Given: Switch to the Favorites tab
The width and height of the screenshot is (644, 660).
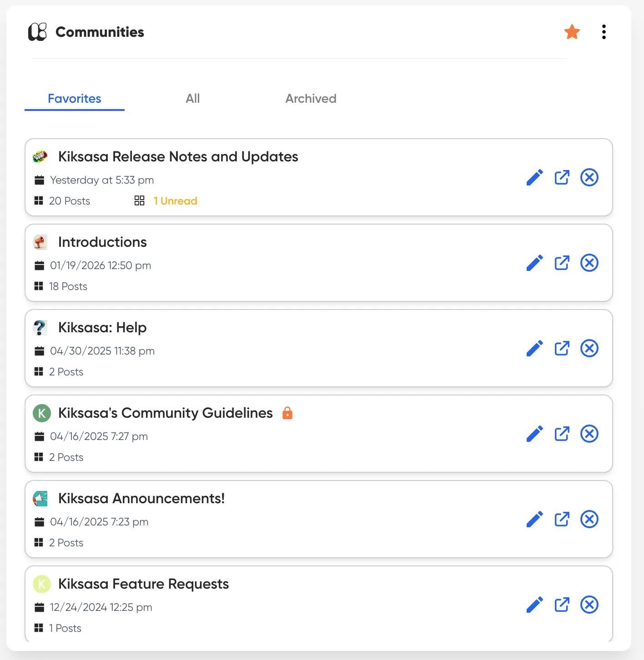Looking at the screenshot, I should point(75,99).
